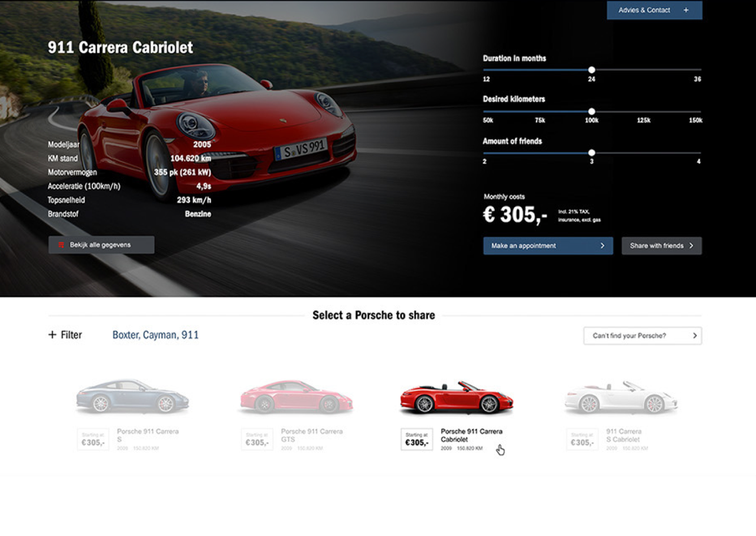Click the 911 Carrera S Cabriolet title
The width and height of the screenshot is (756, 536).
point(624,436)
